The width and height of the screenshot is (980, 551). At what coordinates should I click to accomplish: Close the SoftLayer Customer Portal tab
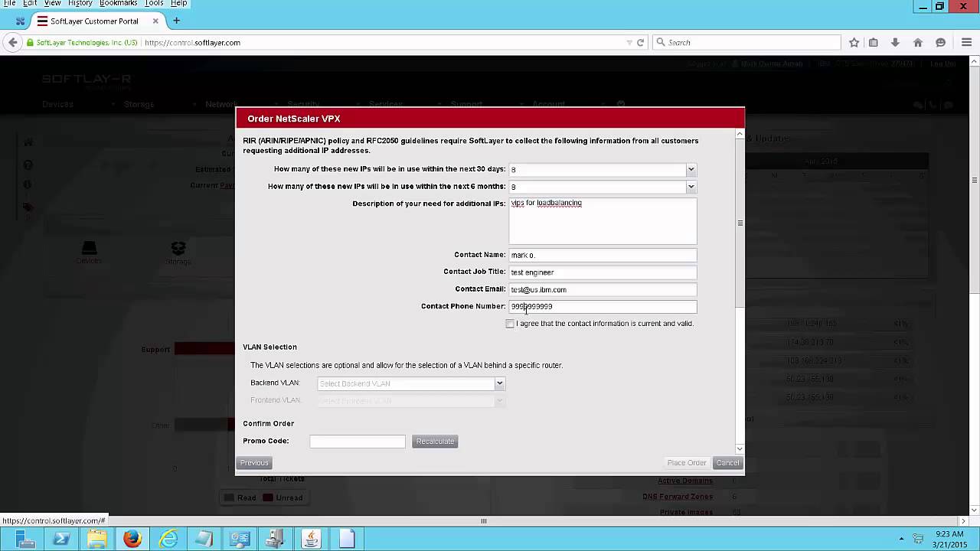click(154, 21)
